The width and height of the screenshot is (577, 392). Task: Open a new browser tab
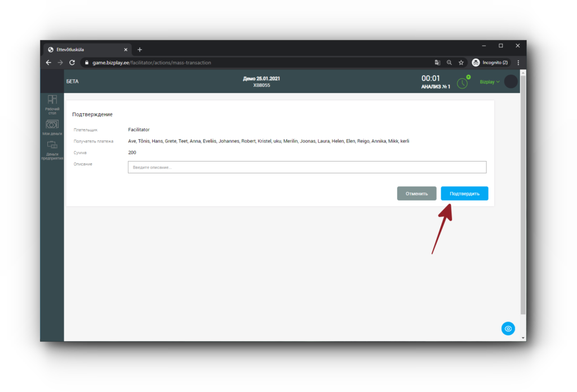point(140,50)
